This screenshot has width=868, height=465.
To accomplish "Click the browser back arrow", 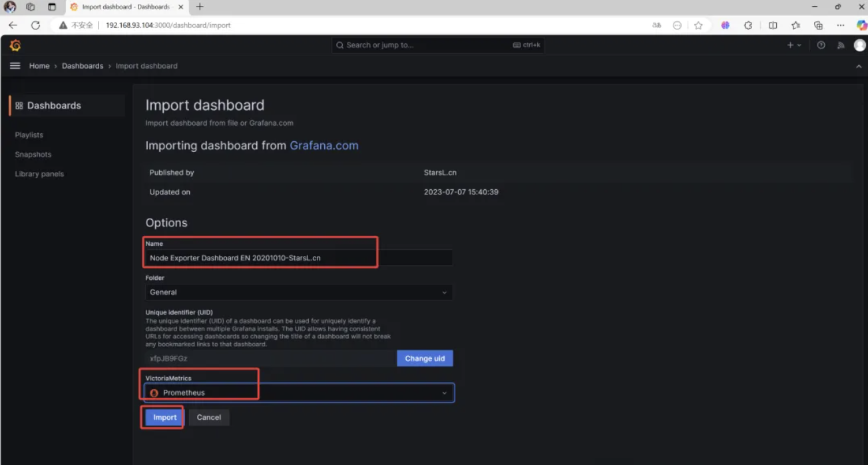I will 13,25.
